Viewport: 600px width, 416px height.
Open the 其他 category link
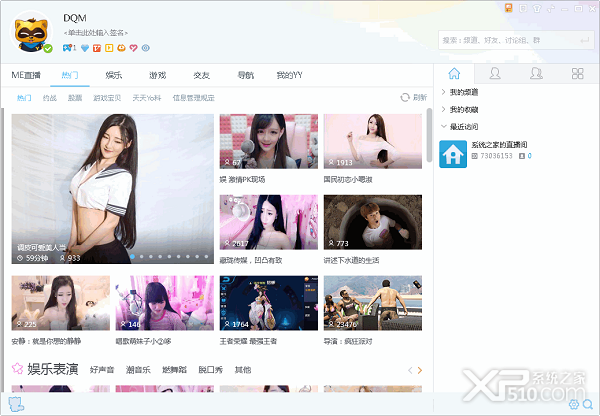tap(243, 370)
